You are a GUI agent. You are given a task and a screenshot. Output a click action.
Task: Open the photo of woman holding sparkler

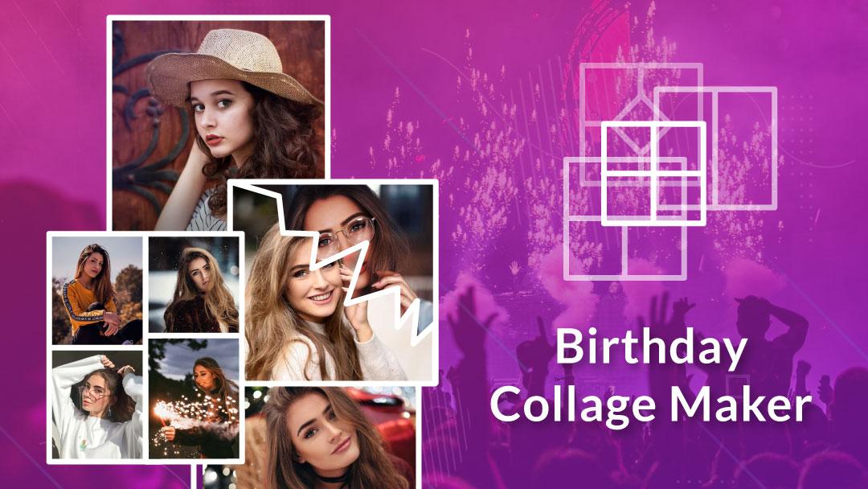194,399
